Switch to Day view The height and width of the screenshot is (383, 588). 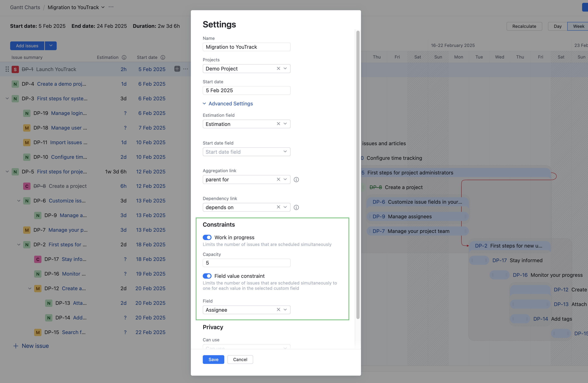[x=557, y=26]
